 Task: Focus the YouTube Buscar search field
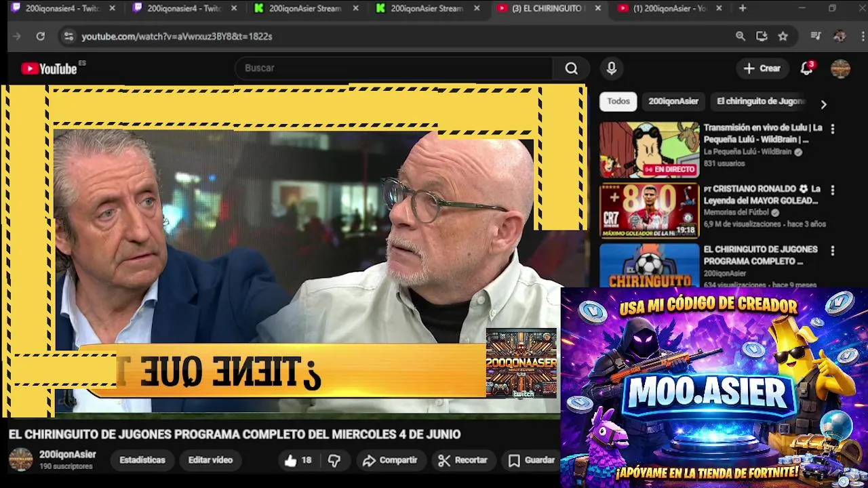393,68
